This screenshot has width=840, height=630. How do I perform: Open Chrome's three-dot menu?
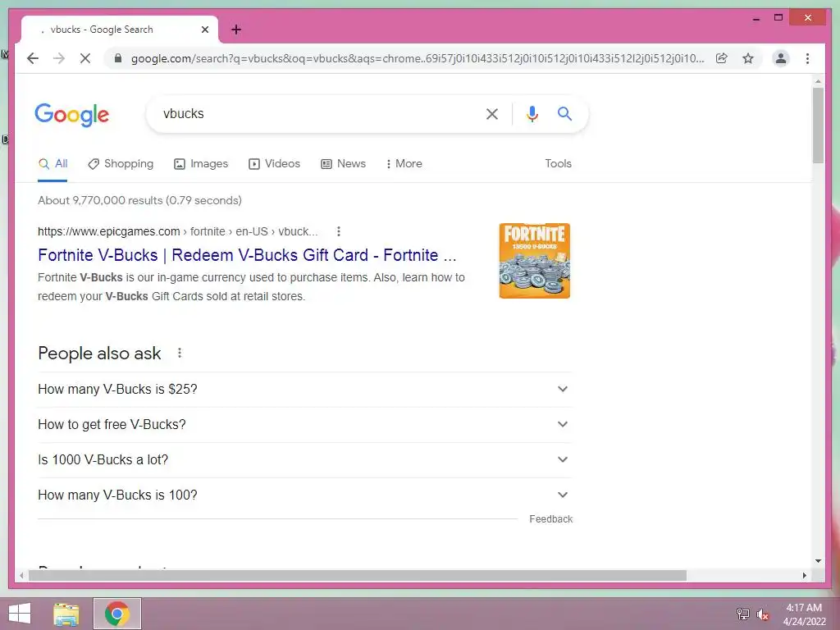[807, 58]
